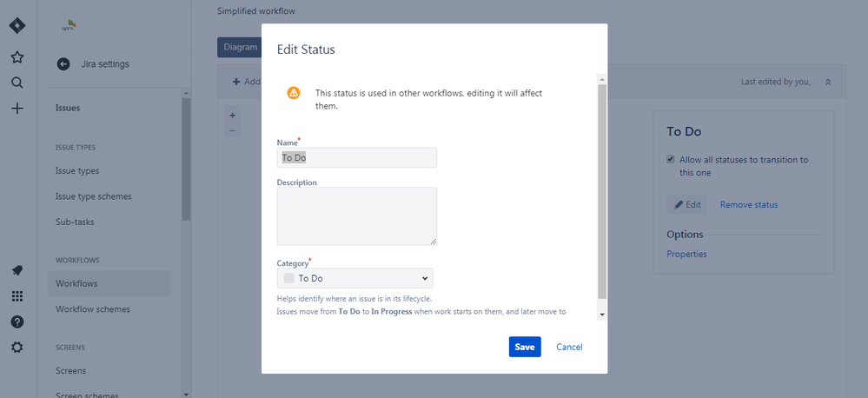
Task: Click inside the Description text area
Action: 357,216
